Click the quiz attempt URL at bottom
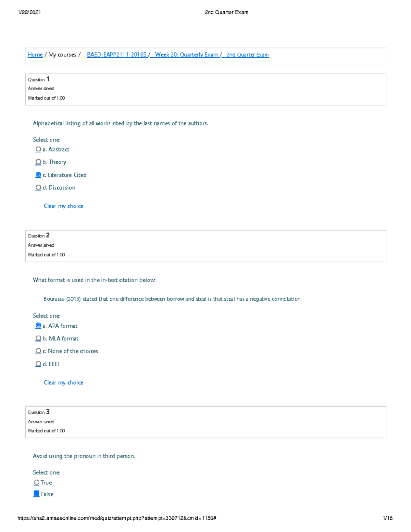 116,518
